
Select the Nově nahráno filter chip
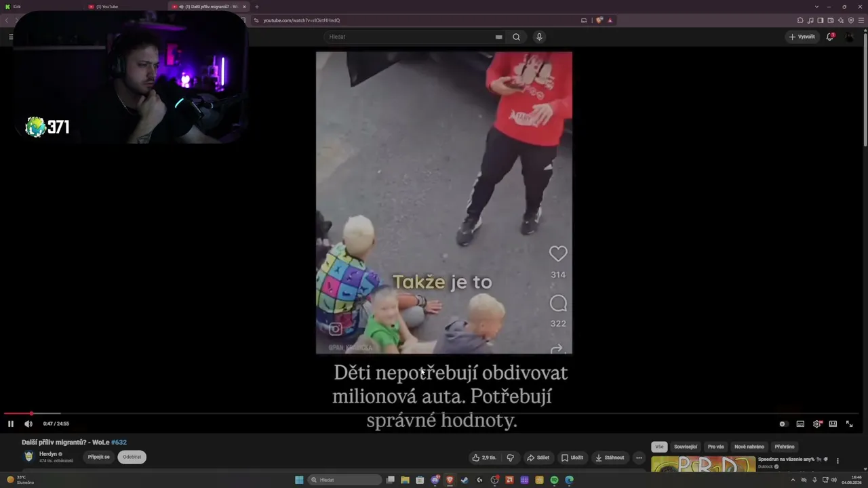pos(749,447)
